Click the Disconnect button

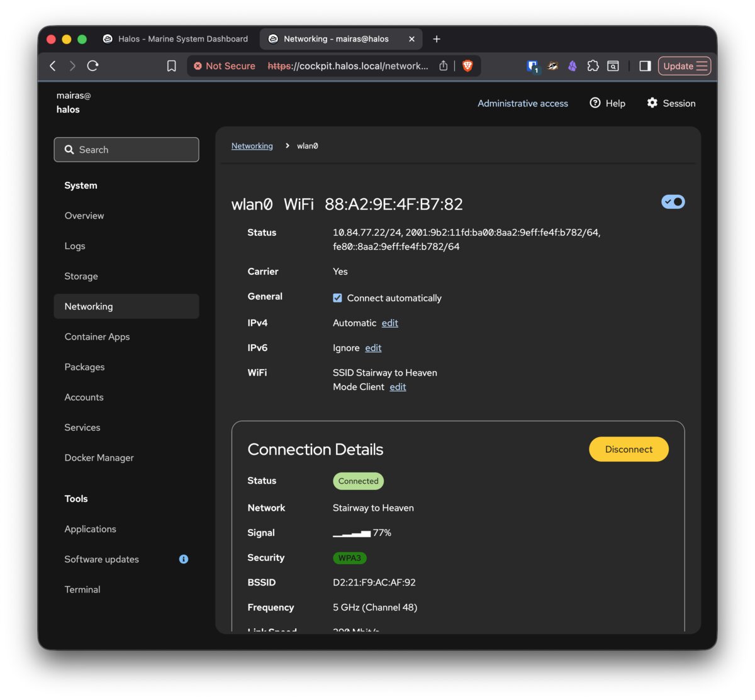pyautogui.click(x=629, y=449)
